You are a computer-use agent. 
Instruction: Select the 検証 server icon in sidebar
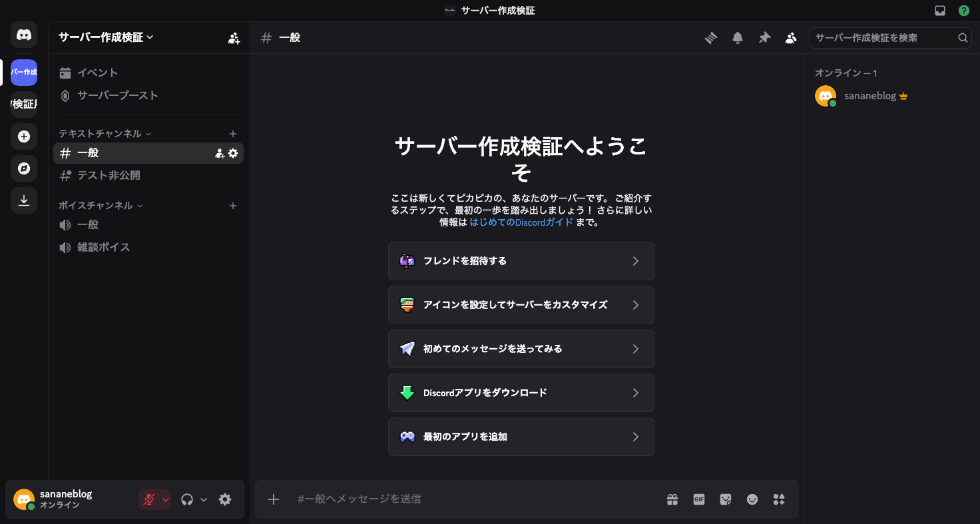pos(24,105)
